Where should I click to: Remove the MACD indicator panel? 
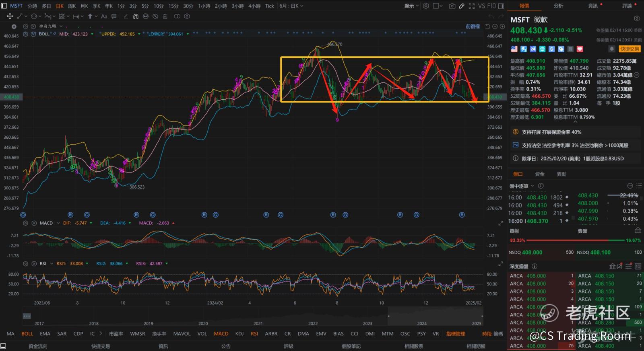coord(34,223)
